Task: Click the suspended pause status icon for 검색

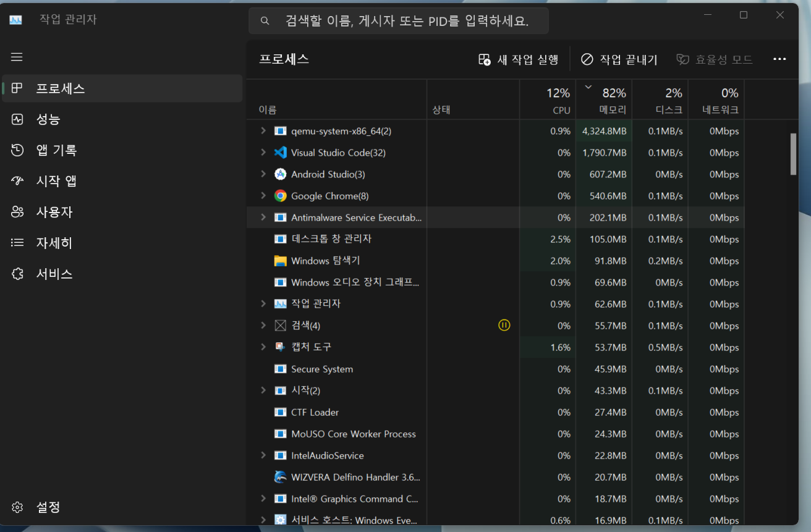Action: pyautogui.click(x=504, y=325)
